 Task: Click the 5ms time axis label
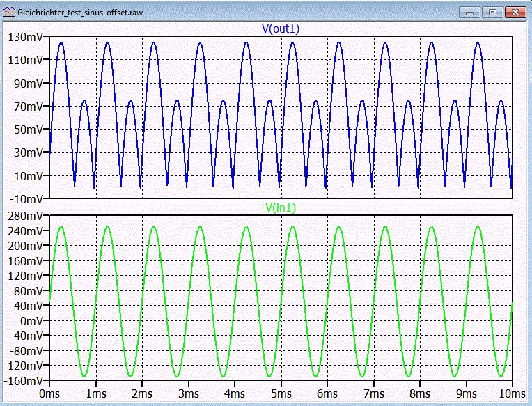coord(281,393)
